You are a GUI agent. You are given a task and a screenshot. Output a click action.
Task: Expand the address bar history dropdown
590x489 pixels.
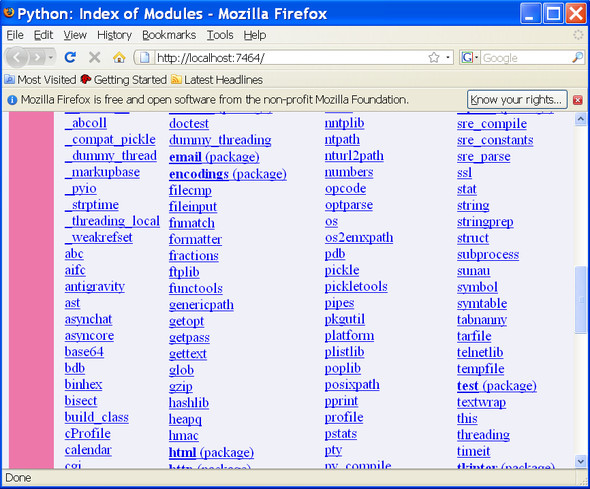448,58
